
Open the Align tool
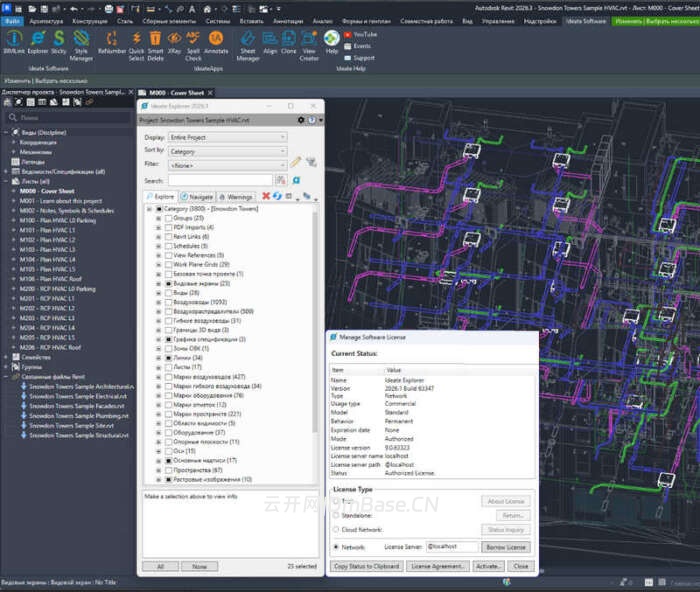tap(270, 42)
